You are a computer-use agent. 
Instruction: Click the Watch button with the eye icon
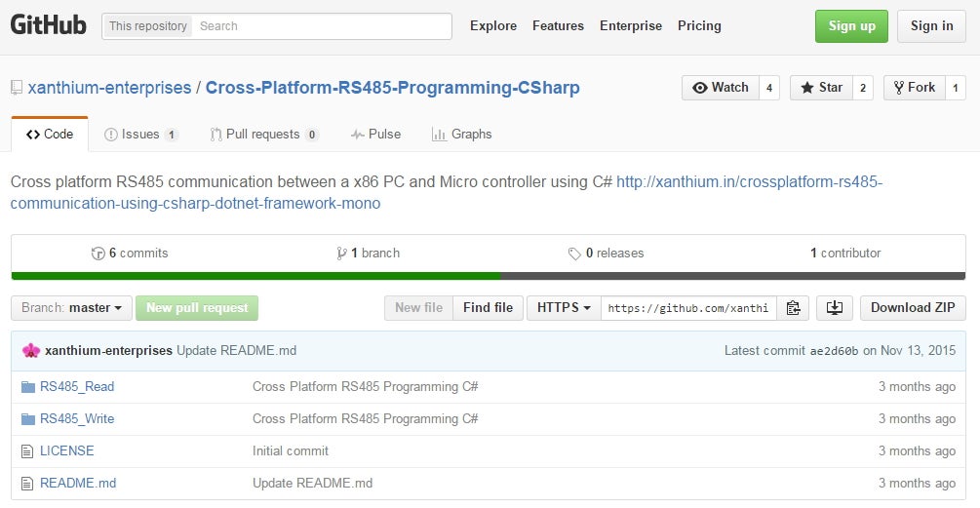click(721, 88)
